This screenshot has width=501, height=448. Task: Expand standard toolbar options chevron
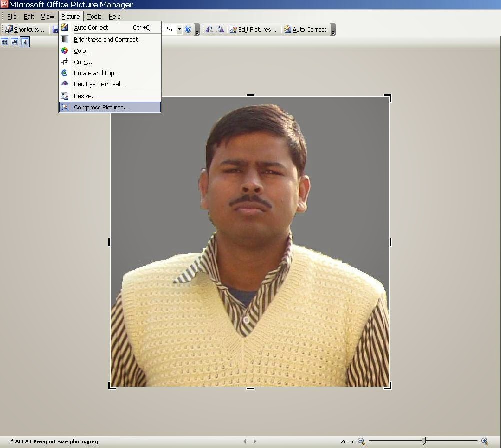click(x=197, y=29)
